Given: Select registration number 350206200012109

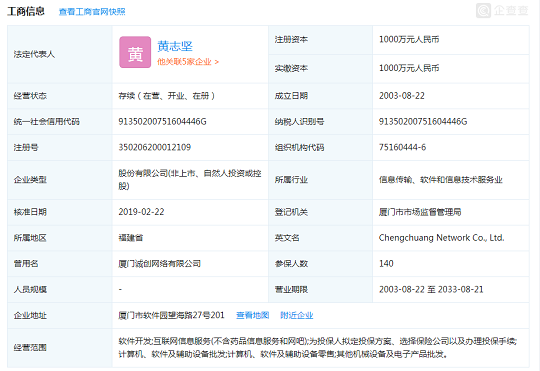Looking at the screenshot, I should pyautogui.click(x=155, y=147).
